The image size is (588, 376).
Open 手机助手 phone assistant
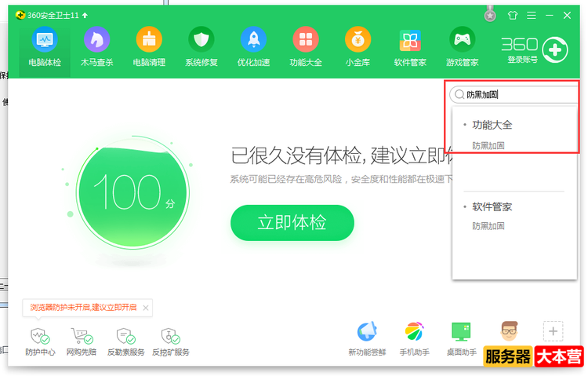pos(414,339)
